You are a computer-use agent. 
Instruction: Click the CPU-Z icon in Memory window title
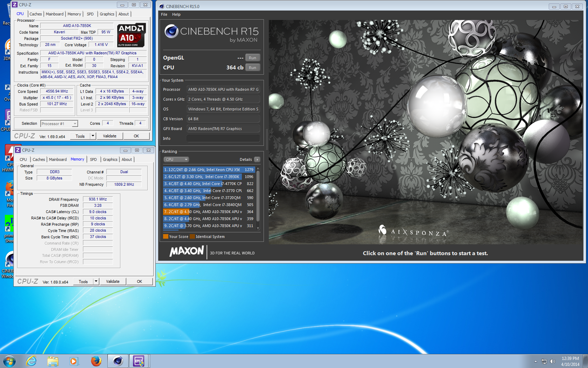tap(18, 150)
